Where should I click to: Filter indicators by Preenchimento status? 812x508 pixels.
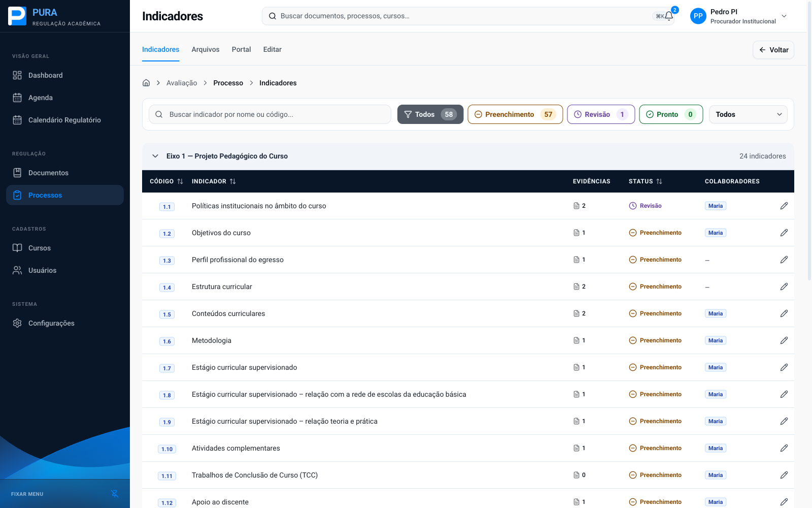point(515,114)
